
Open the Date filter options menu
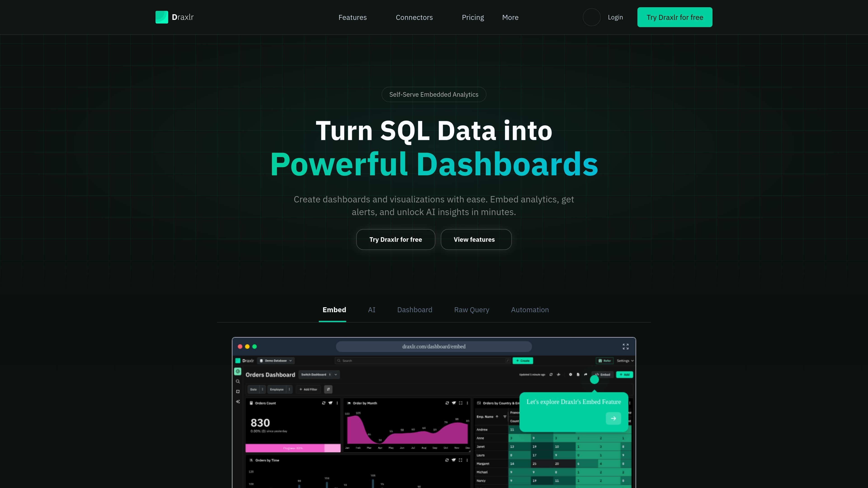click(262, 389)
